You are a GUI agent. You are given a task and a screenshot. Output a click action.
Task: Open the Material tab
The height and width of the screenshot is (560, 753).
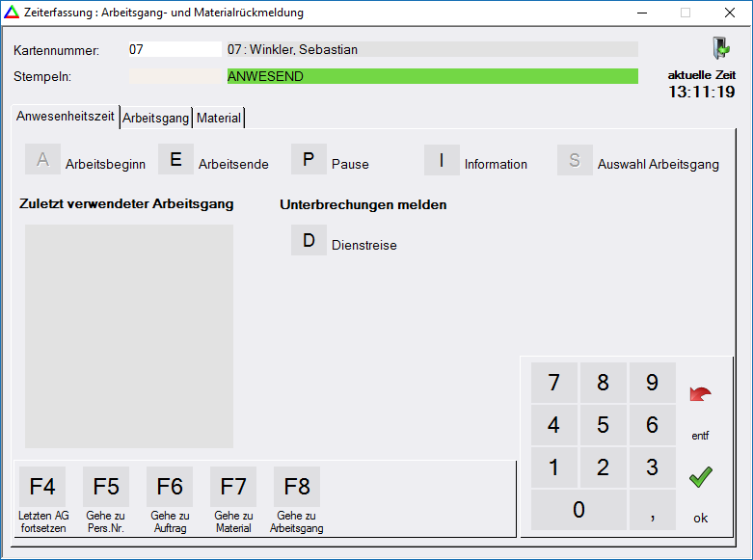click(219, 118)
